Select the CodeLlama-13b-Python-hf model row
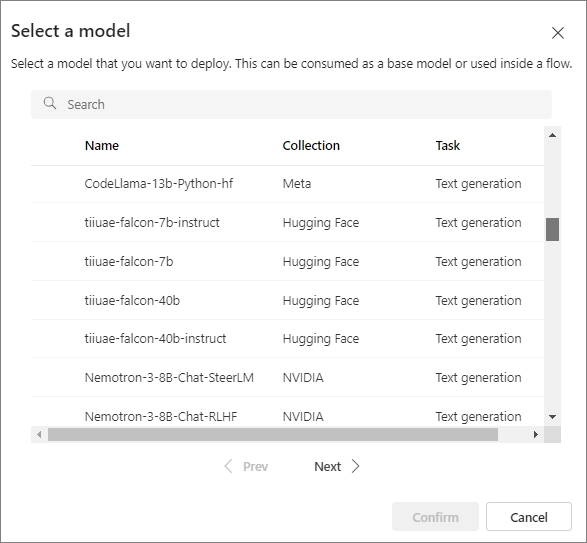 coord(287,184)
